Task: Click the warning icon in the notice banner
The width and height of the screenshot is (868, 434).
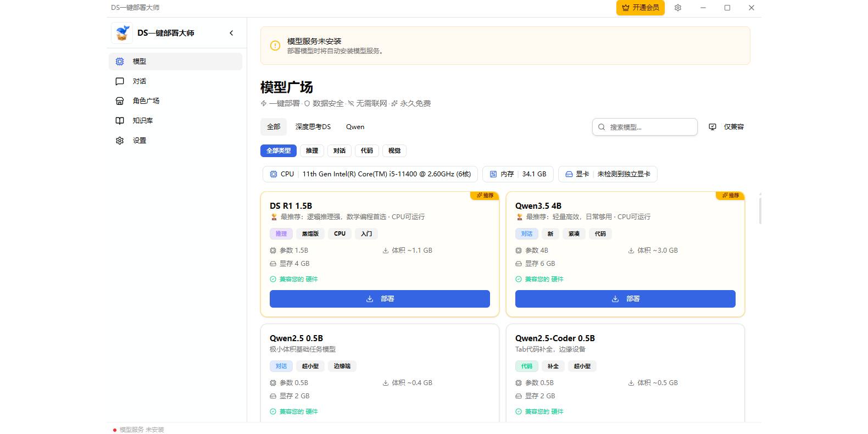Action: click(x=275, y=46)
